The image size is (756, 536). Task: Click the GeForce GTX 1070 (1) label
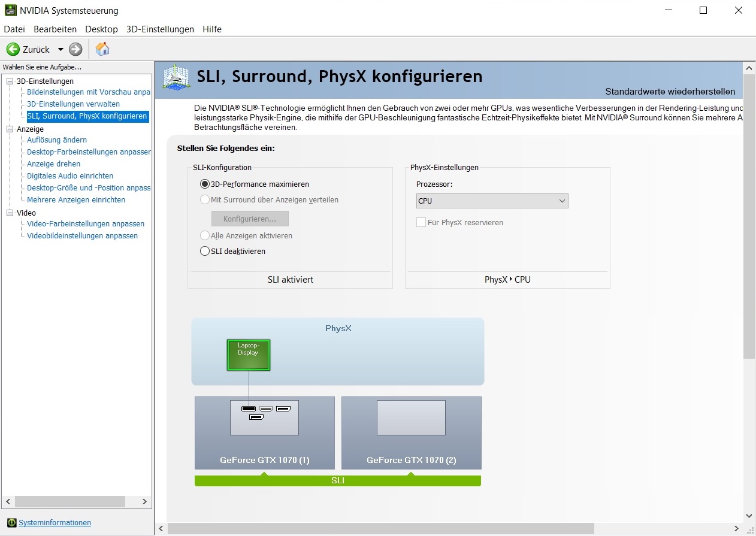pos(265,461)
